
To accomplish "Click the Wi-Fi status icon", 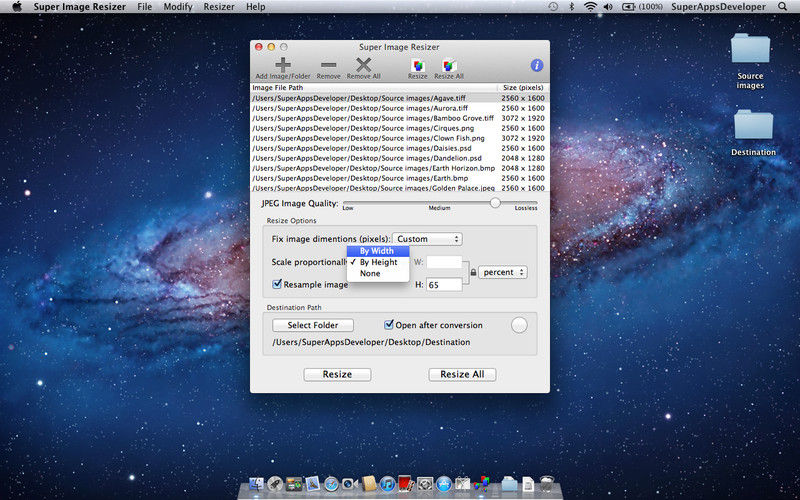I will click(x=590, y=7).
